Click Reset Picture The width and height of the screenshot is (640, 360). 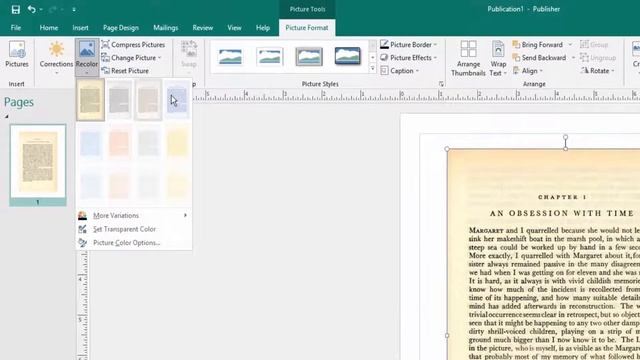tap(125, 71)
